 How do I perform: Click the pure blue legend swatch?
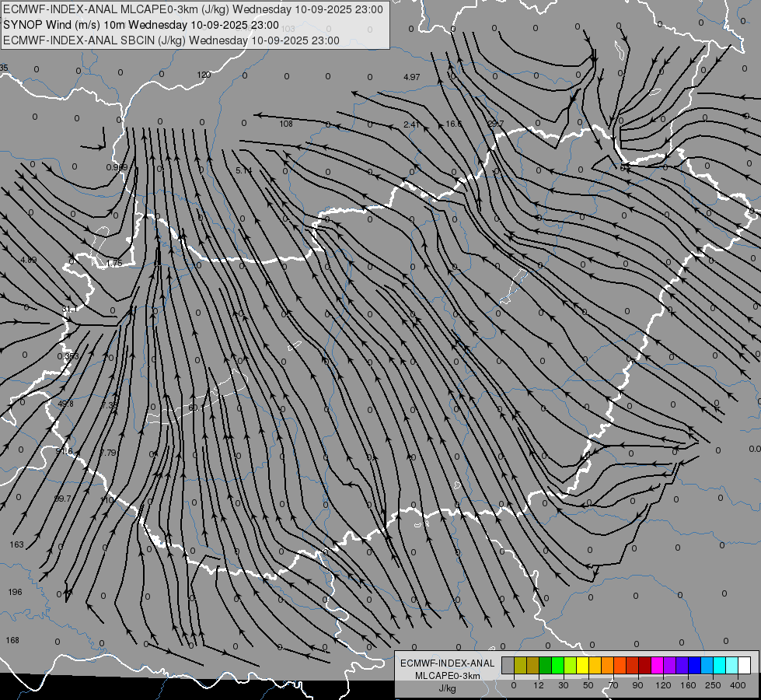coord(695,666)
